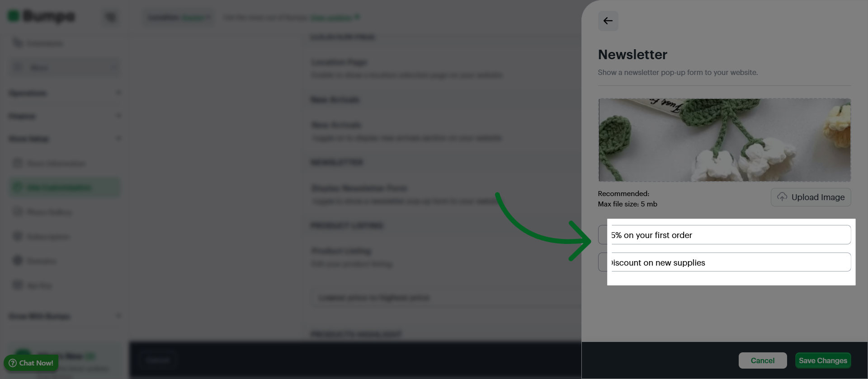Image resolution: width=868 pixels, height=379 pixels.
Task: Click the Store Information sidebar icon
Action: (x=18, y=163)
